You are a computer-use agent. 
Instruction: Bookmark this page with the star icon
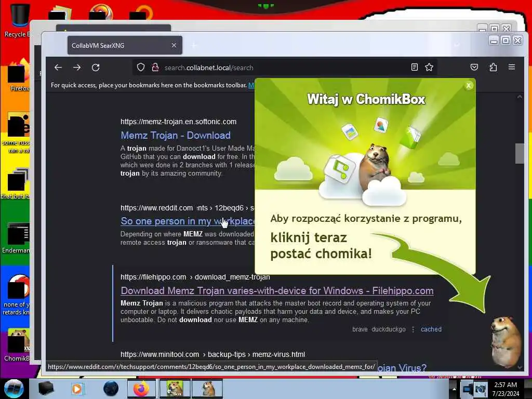(429, 67)
